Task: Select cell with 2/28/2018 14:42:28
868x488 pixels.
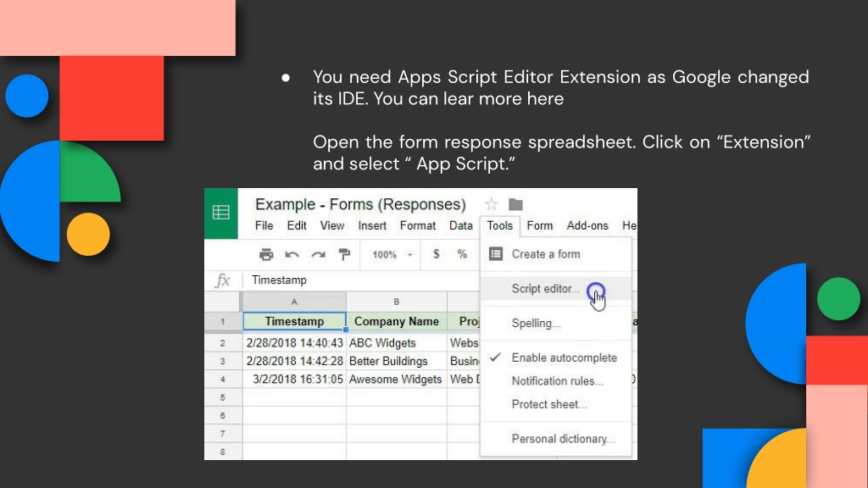Action: (x=294, y=361)
